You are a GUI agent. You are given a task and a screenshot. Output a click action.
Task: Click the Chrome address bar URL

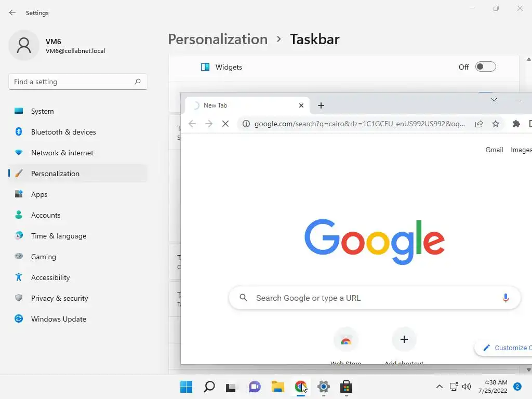click(x=360, y=124)
